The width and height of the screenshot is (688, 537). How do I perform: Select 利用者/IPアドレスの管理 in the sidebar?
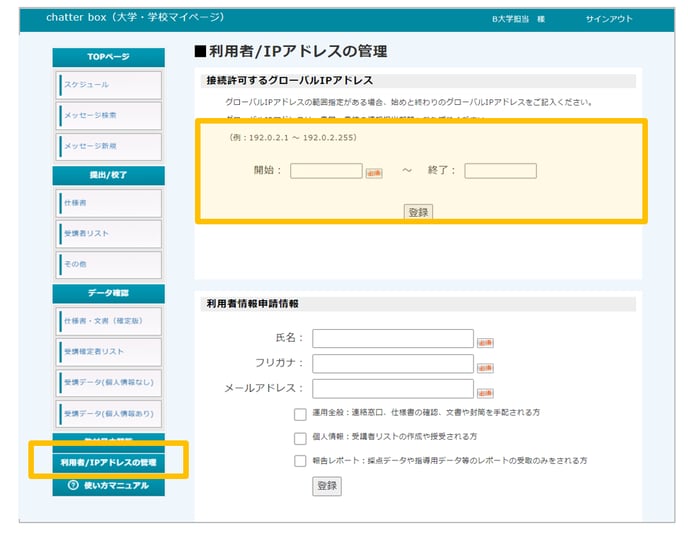coord(109,463)
